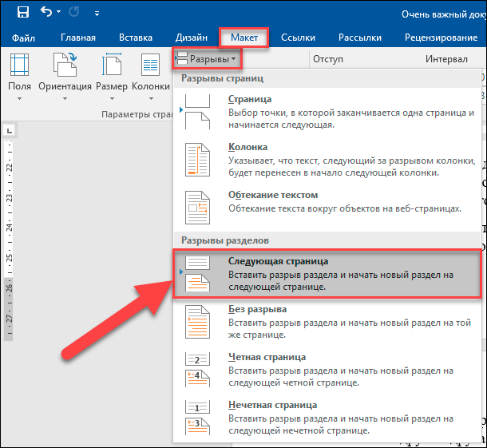Insert Следующая страница section break

[x=327, y=274]
